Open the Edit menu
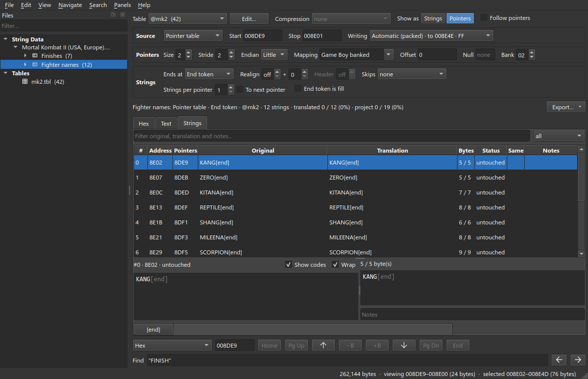This screenshot has height=379, width=588. [x=26, y=5]
